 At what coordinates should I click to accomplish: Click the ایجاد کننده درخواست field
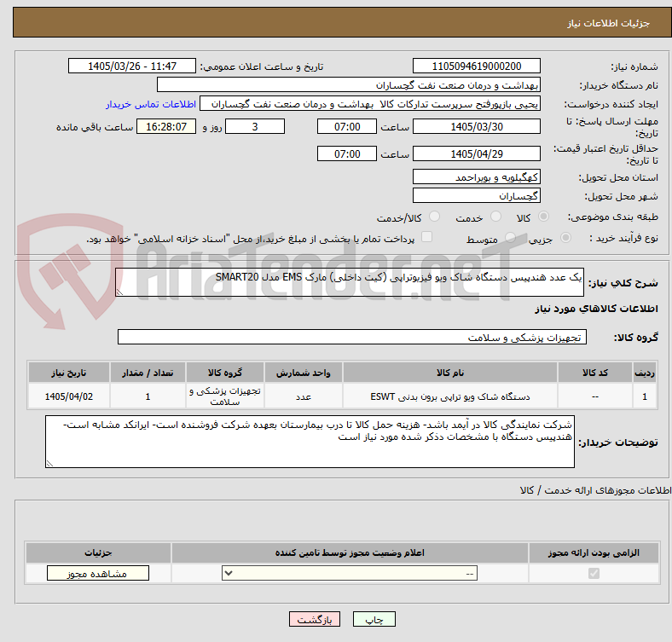[x=370, y=104]
